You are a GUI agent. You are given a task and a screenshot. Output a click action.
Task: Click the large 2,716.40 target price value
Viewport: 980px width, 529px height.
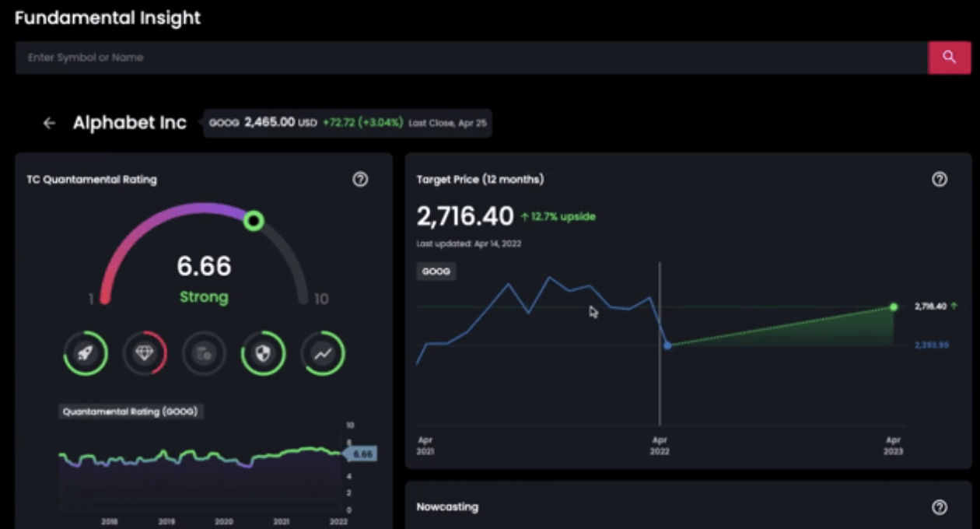point(465,215)
